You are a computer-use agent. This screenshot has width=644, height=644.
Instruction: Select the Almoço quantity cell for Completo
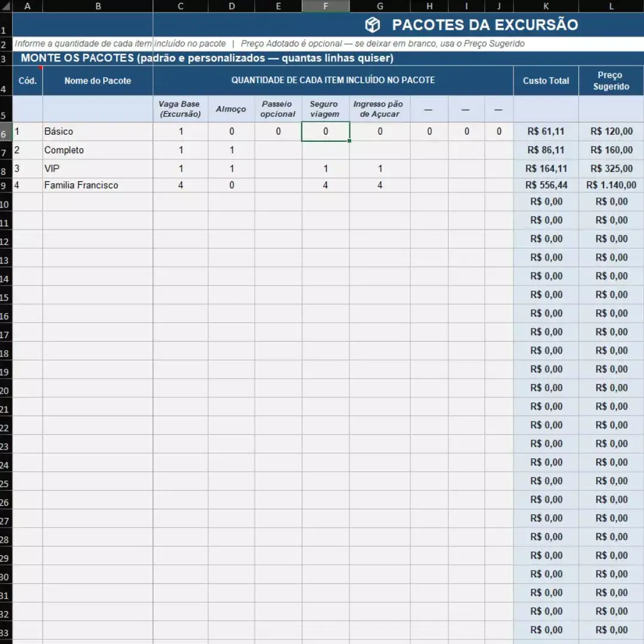tap(231, 150)
